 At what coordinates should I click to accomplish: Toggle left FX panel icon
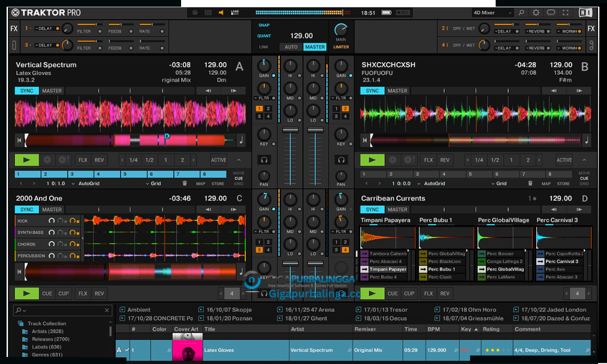(14, 29)
